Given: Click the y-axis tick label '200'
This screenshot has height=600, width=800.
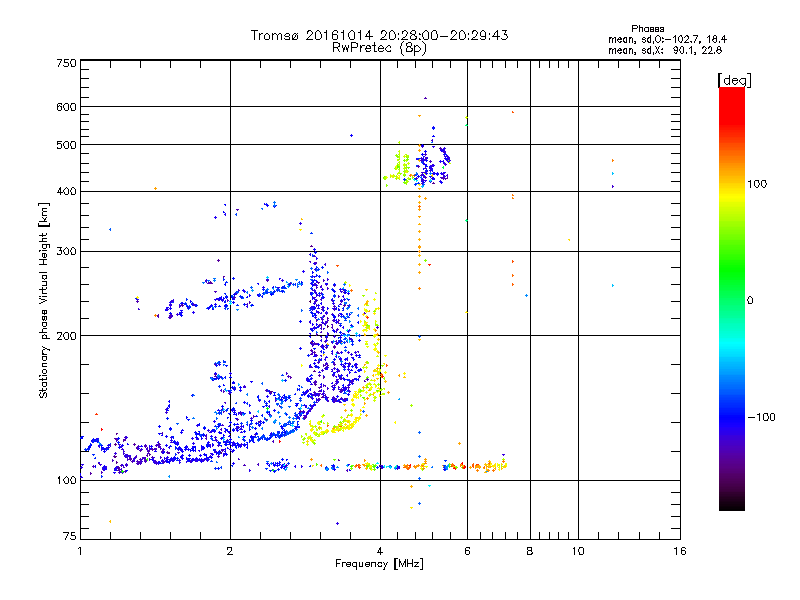Looking at the screenshot, I should 66,336.
